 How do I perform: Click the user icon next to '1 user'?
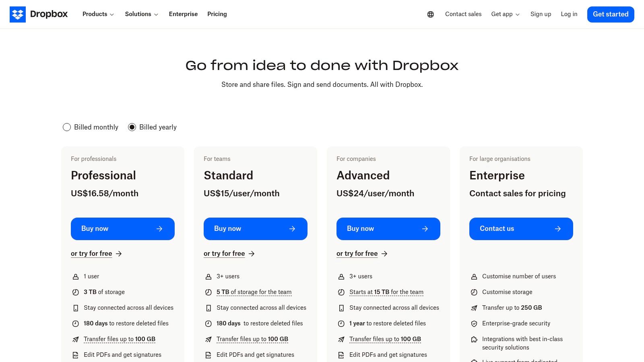[76, 276]
